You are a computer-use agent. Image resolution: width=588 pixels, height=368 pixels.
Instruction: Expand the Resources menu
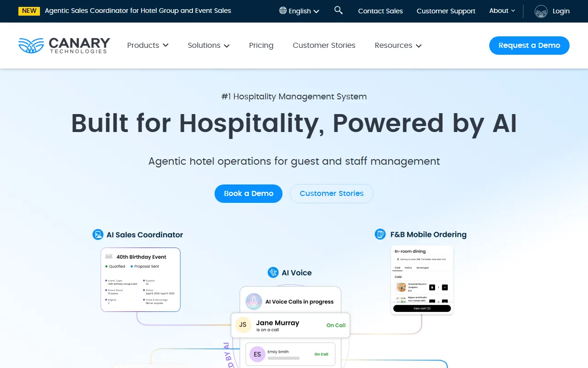(x=398, y=45)
